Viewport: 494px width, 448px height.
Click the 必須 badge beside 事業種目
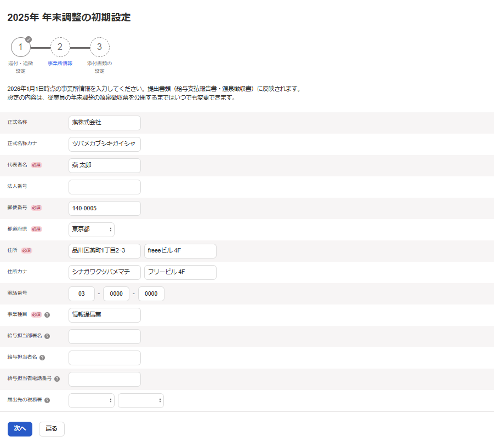[x=37, y=314]
